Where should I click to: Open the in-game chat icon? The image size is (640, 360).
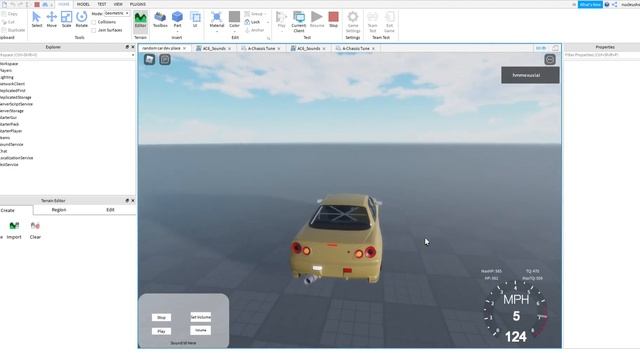165,60
